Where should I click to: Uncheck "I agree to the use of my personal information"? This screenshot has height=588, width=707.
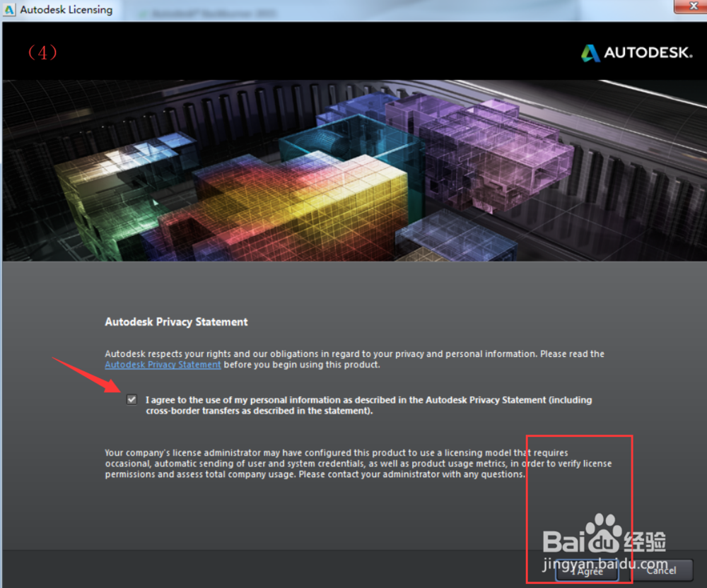click(x=132, y=399)
